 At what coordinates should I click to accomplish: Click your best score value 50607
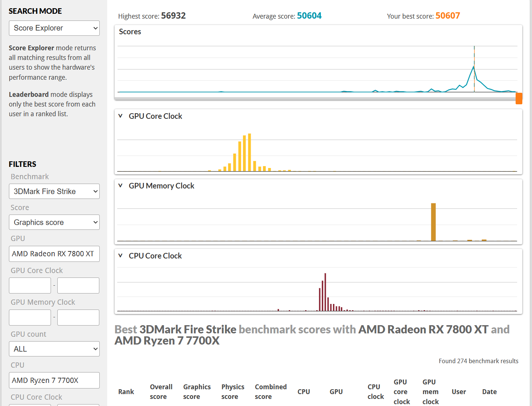tap(448, 16)
